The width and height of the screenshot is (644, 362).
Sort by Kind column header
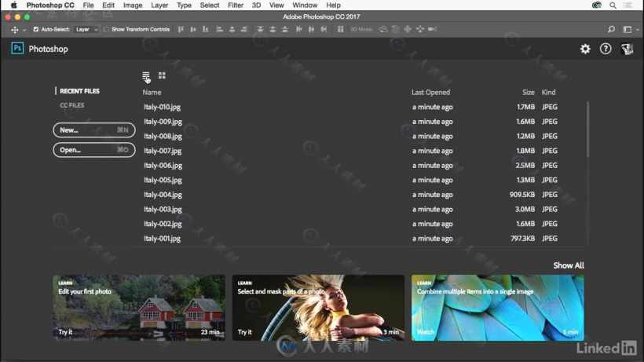coord(548,93)
